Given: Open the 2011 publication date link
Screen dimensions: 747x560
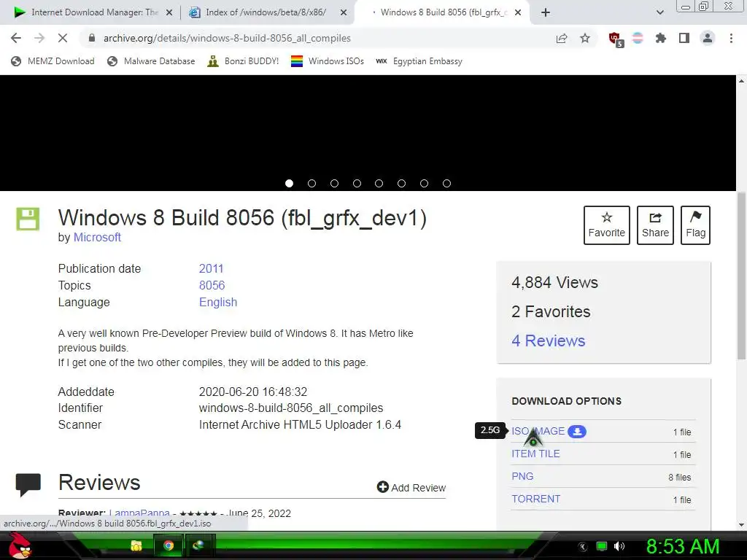Looking at the screenshot, I should [x=211, y=268].
